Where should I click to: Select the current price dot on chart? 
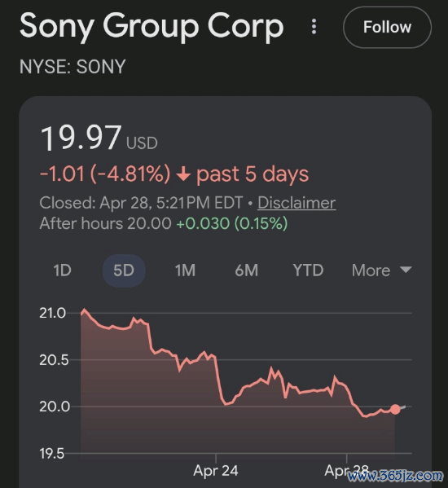point(395,409)
